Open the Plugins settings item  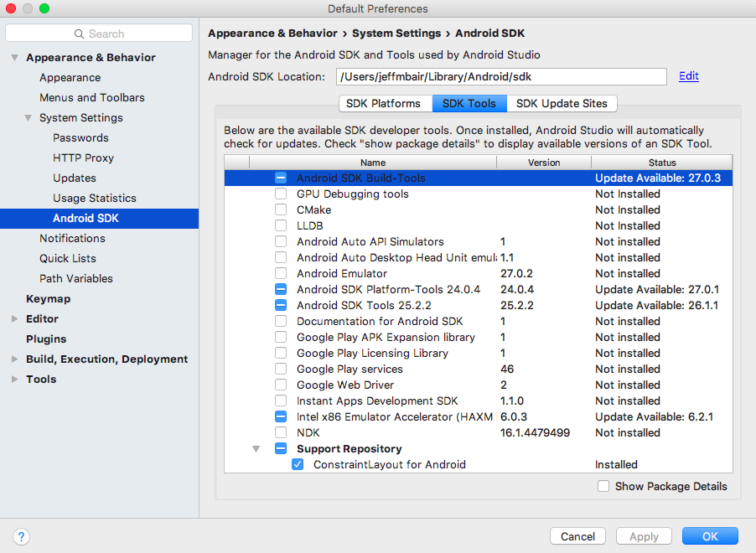click(x=46, y=339)
